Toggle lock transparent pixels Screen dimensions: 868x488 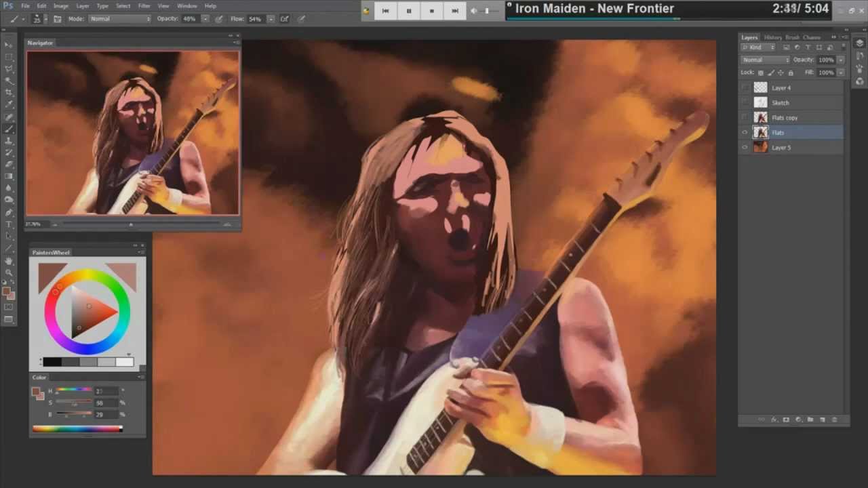(x=760, y=73)
